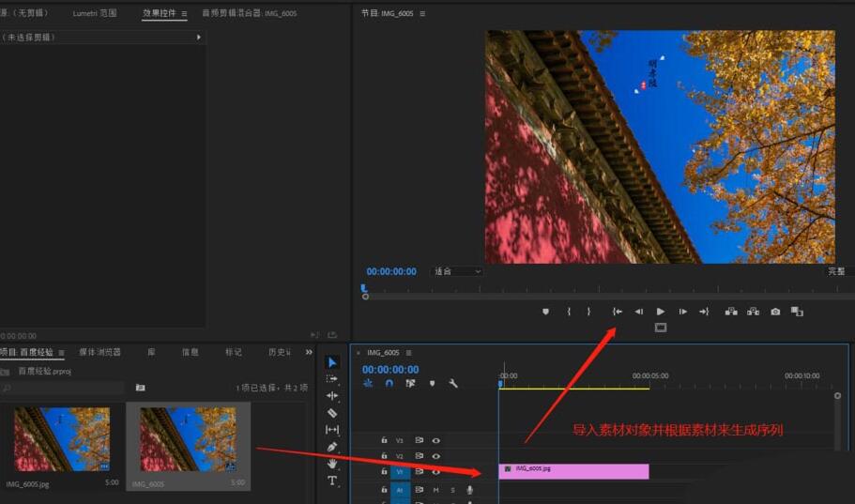Click the Export Frame camera icon
The height and width of the screenshot is (504, 855).
pos(775,312)
